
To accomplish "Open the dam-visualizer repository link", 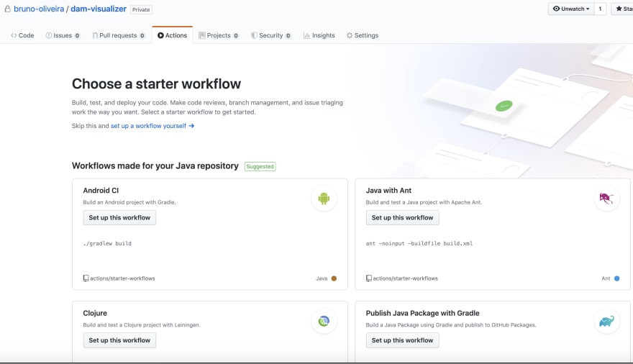I will 99,9.
